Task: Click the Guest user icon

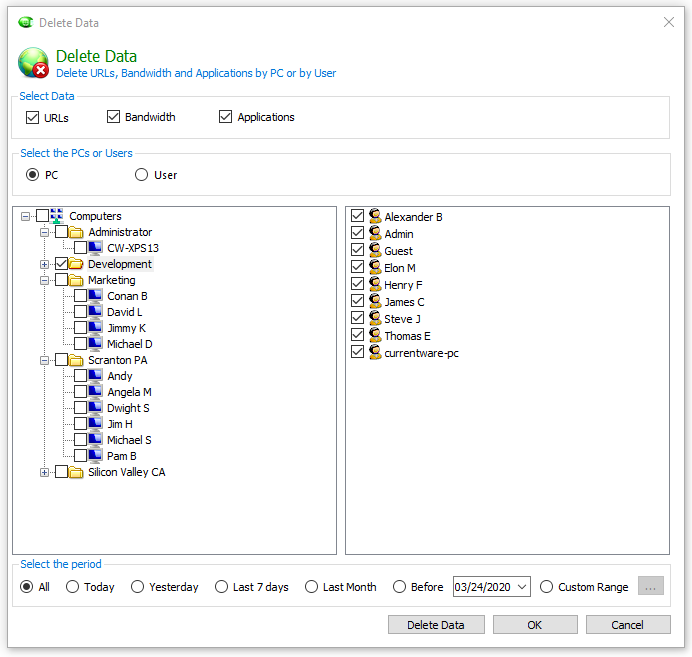Action: pos(375,250)
